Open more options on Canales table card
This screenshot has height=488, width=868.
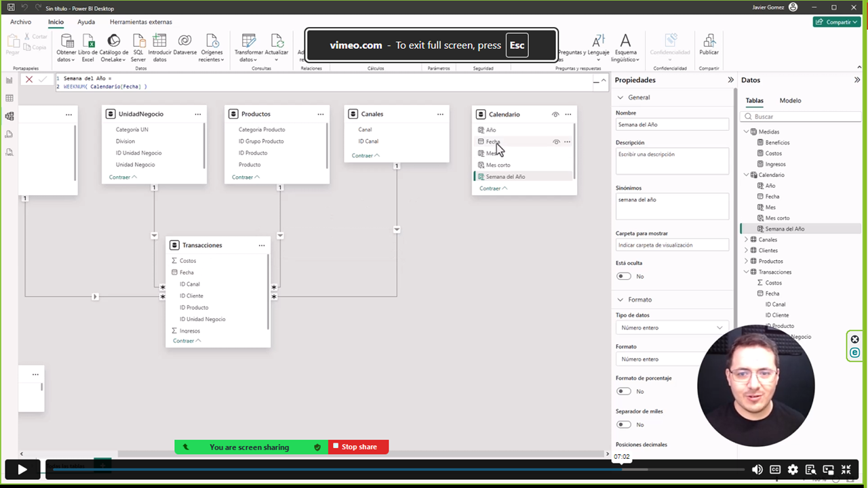click(440, 114)
